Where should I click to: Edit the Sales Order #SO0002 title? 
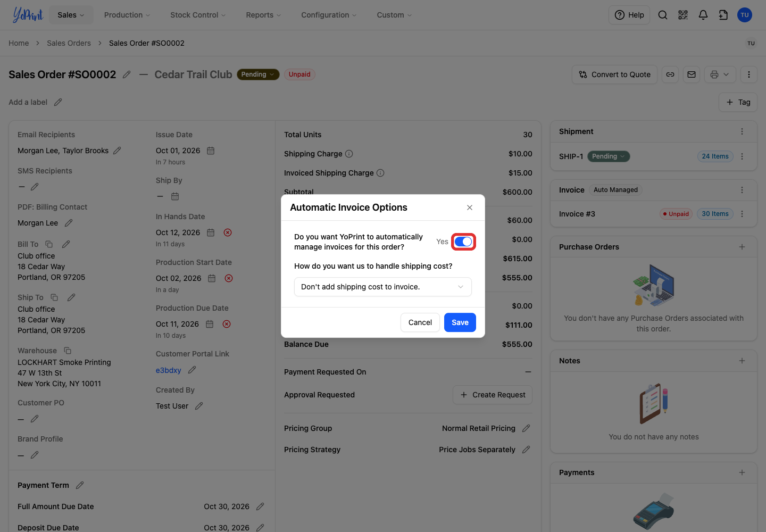[127, 74]
